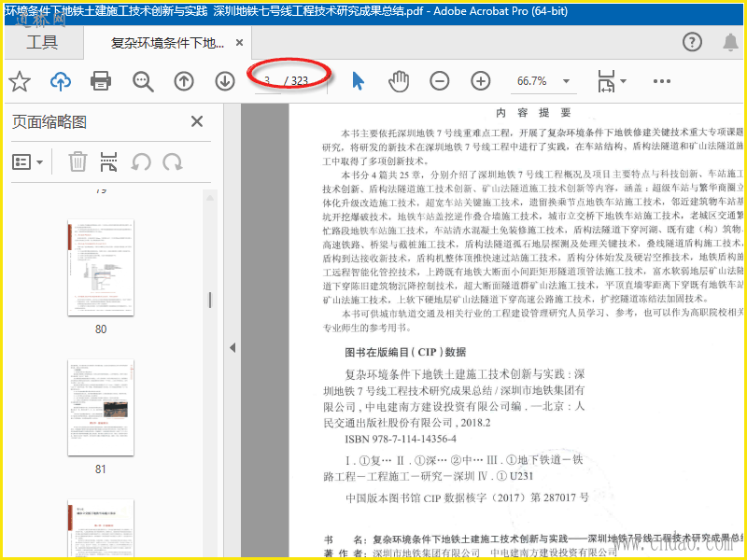Open the Help question mark icon

pyautogui.click(x=692, y=42)
